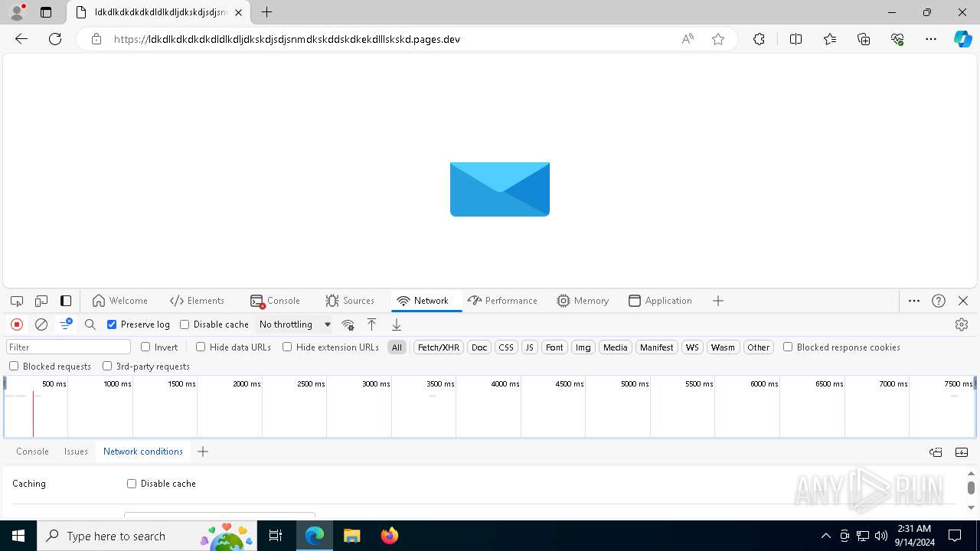Toggle the network filter funnel icon
The height and width of the screenshot is (551, 980).
pos(66,324)
